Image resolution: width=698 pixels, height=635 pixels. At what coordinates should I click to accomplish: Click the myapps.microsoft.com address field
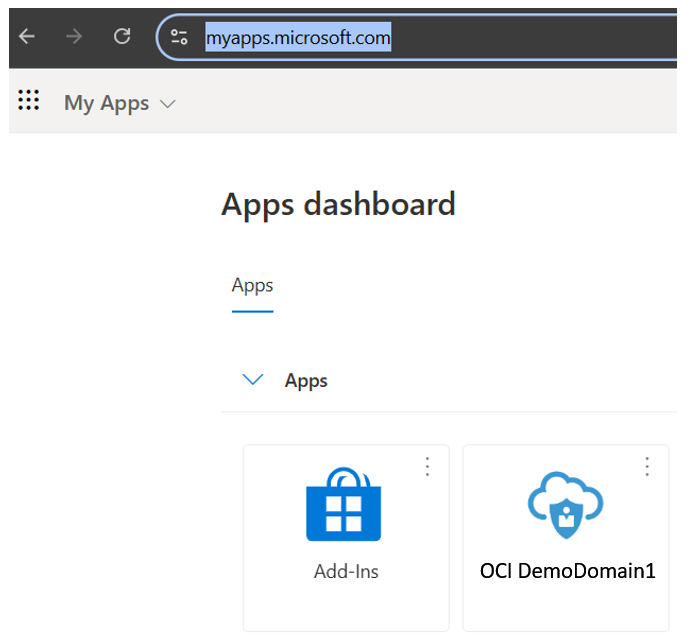tap(297, 38)
